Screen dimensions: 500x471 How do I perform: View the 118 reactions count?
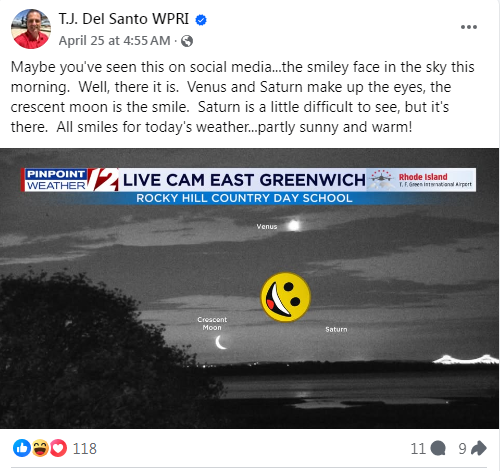click(85, 449)
